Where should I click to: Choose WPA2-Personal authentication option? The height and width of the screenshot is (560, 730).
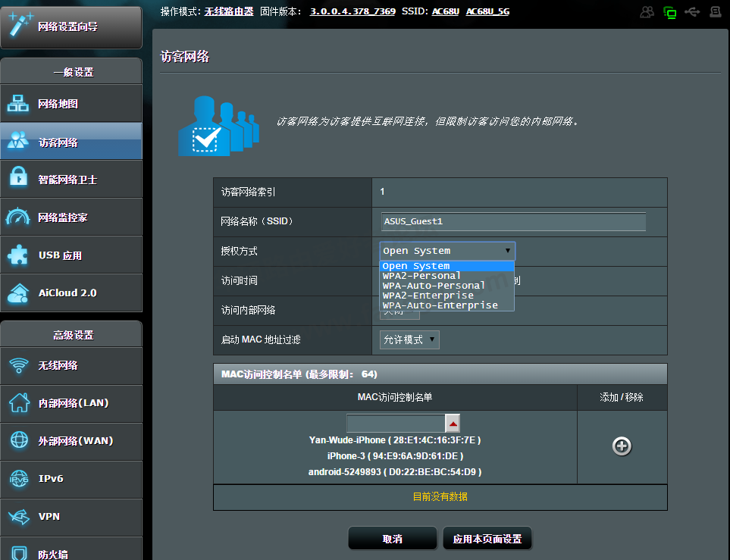[x=447, y=276]
